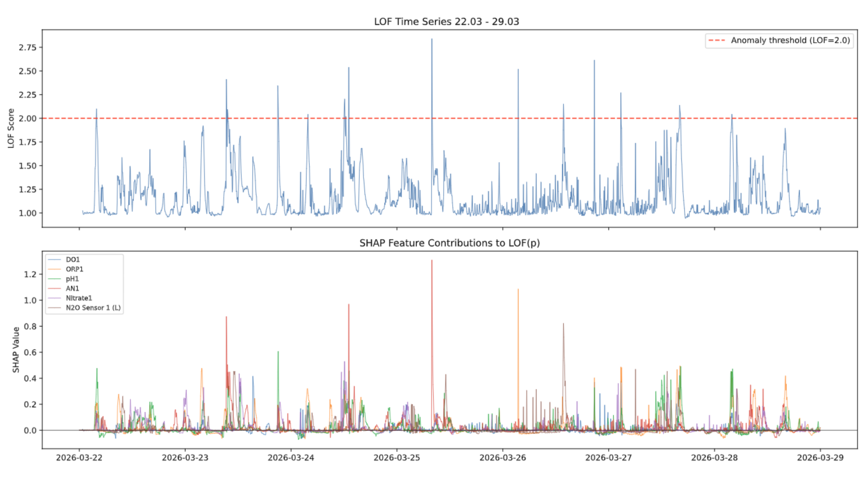The image size is (868, 484).
Task: Click the 2.00 tick on LOF Score axis
Action: click(28, 118)
